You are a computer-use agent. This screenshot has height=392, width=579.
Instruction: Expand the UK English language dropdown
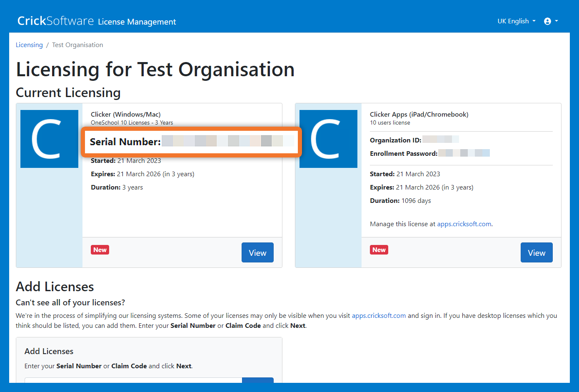[x=516, y=21]
